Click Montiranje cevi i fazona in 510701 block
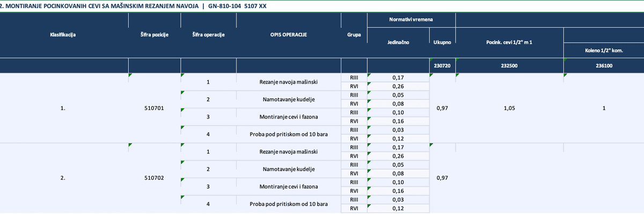 point(288,117)
